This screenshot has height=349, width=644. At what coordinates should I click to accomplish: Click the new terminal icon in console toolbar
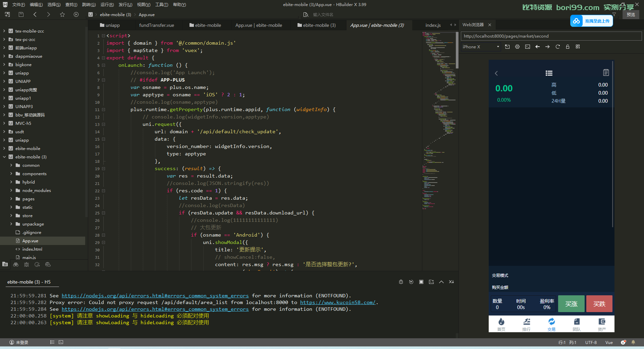431,282
